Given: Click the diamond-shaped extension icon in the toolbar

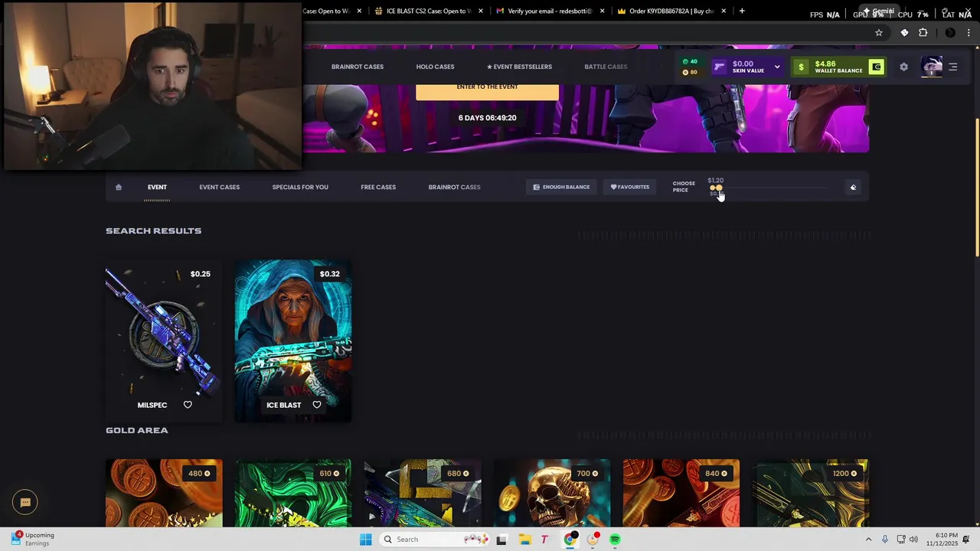Looking at the screenshot, I should coord(904,33).
